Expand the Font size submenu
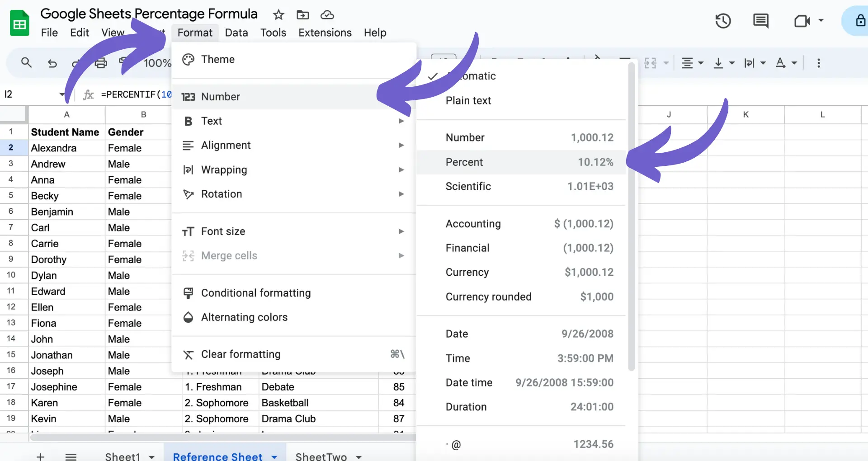Screen dimensions: 868x461 coord(294,231)
